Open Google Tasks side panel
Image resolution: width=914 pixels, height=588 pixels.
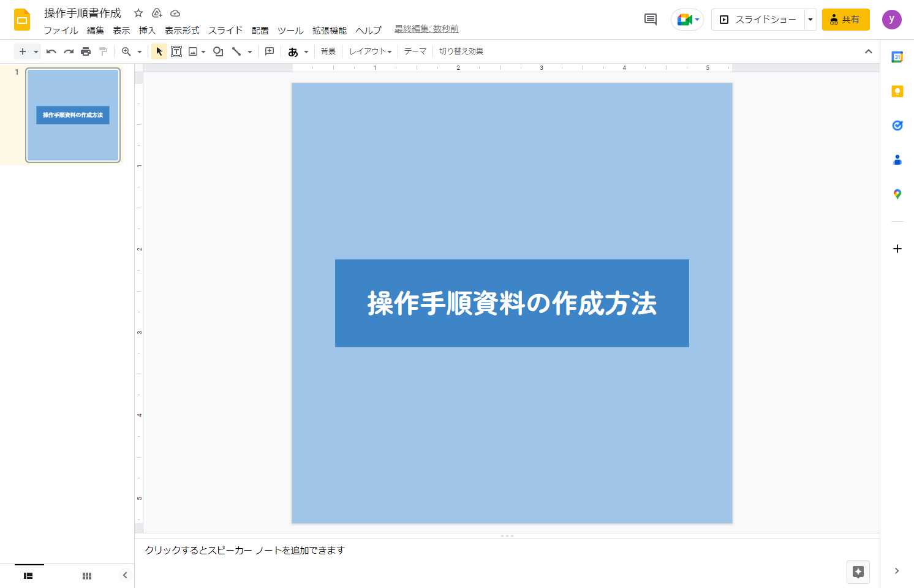point(897,126)
